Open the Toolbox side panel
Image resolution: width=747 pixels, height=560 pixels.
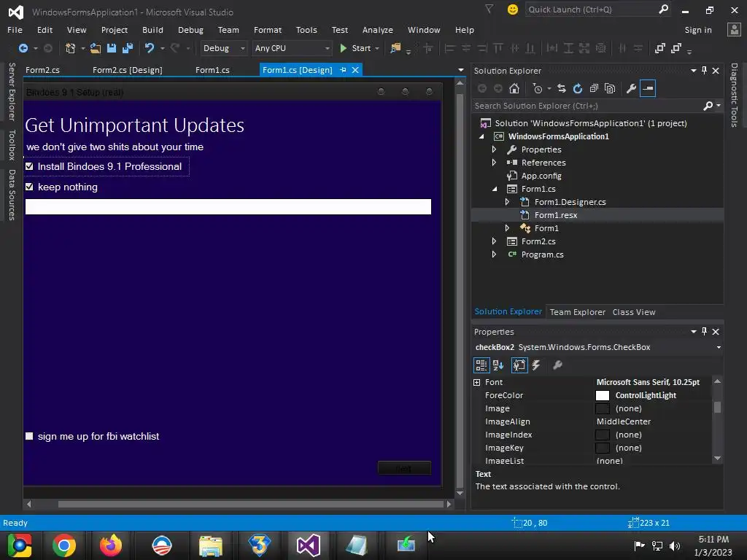coord(12,145)
